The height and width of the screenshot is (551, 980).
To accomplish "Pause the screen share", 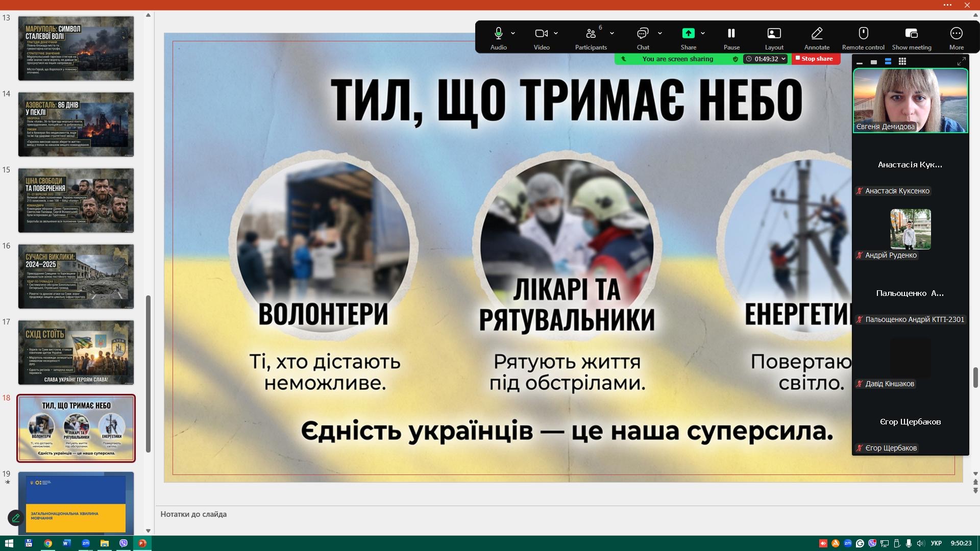I will [731, 34].
